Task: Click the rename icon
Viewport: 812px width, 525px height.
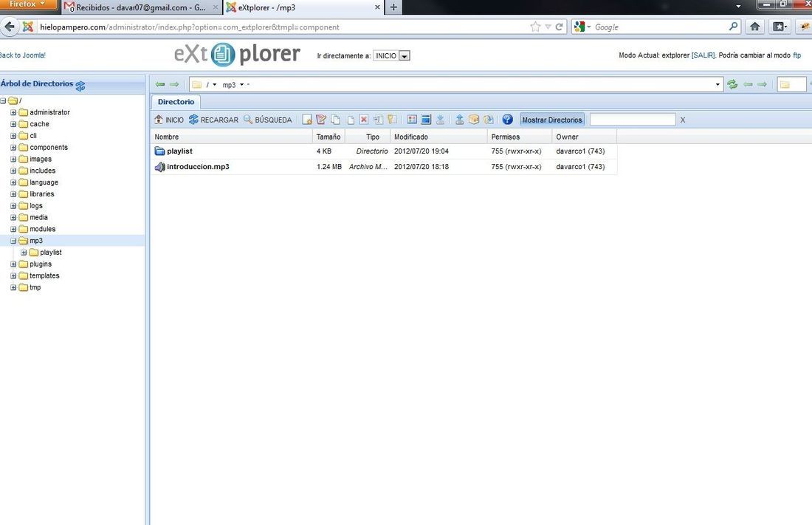Action: tap(378, 120)
